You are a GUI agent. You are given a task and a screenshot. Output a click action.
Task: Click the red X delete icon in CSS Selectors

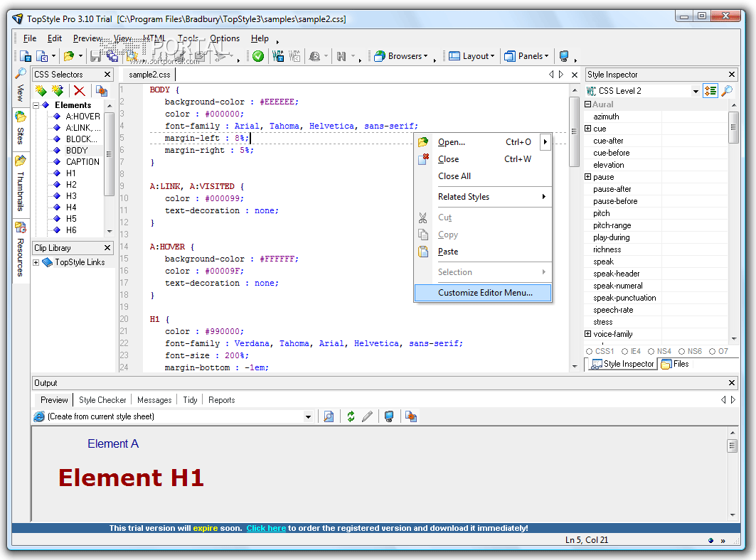click(x=80, y=90)
